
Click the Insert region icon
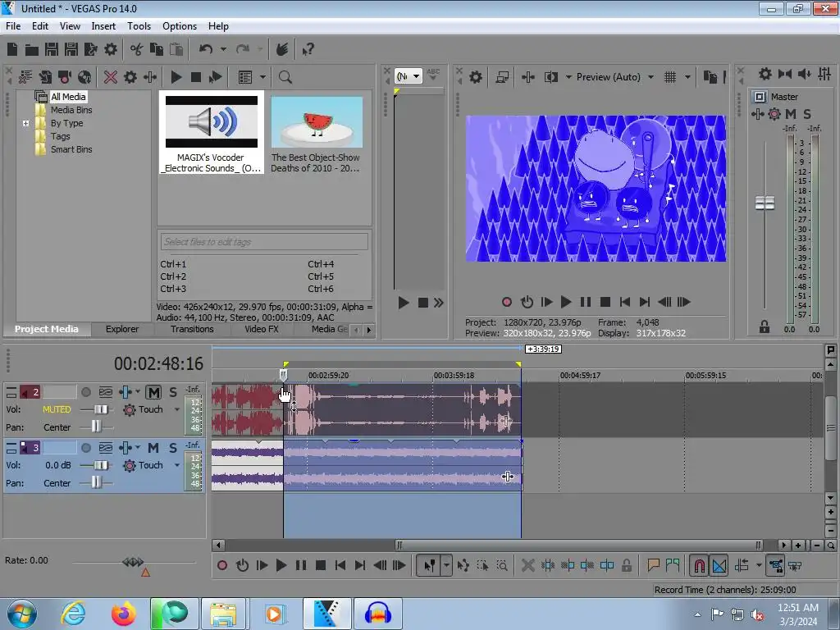(673, 565)
